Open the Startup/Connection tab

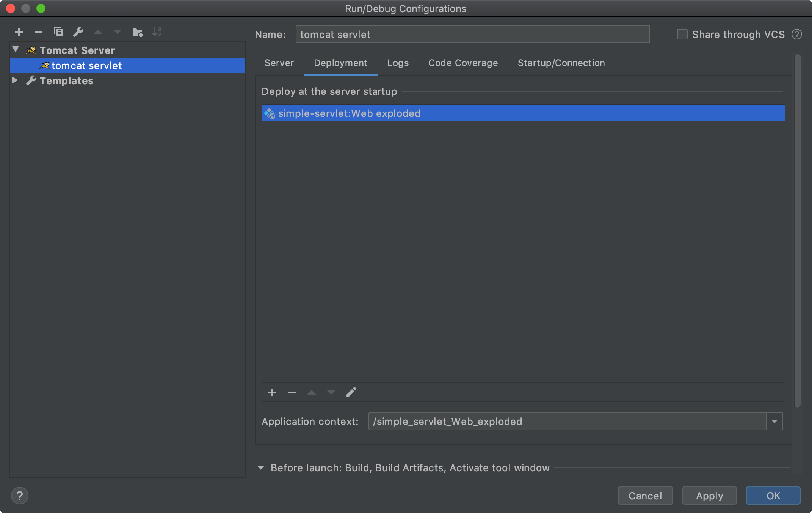561,63
